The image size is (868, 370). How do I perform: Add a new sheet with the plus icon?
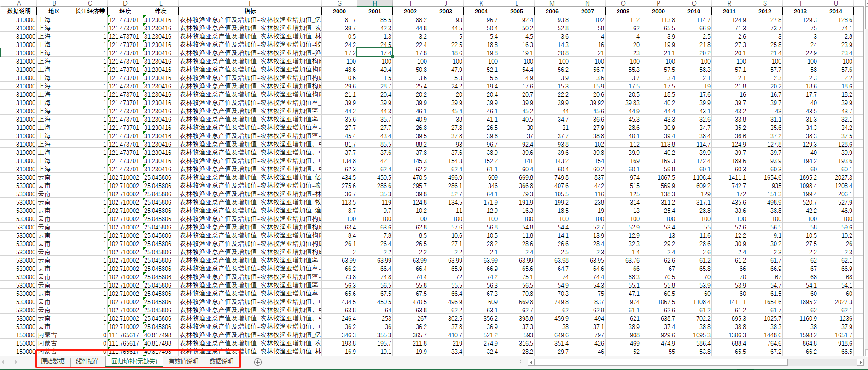click(258, 362)
